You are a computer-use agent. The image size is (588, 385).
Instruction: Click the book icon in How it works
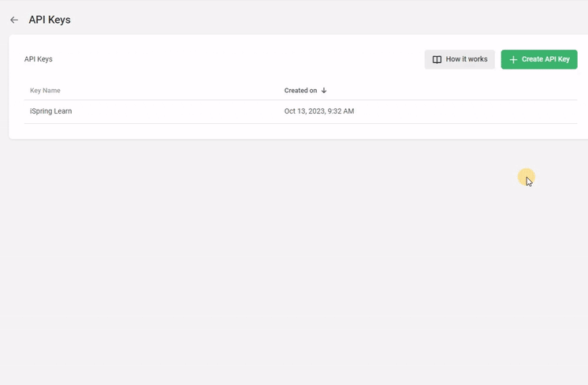(437, 60)
